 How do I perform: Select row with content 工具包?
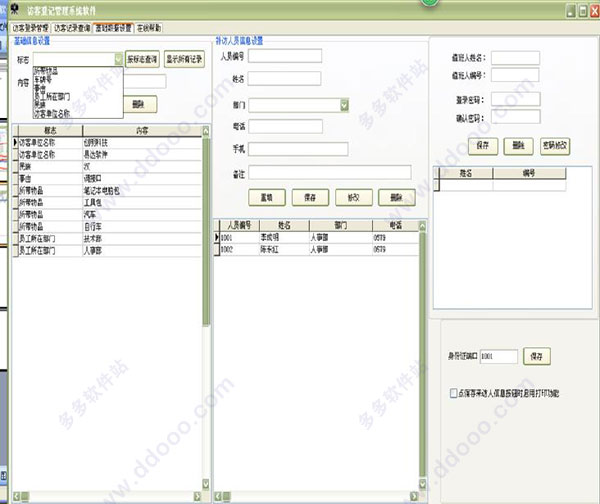click(108, 202)
